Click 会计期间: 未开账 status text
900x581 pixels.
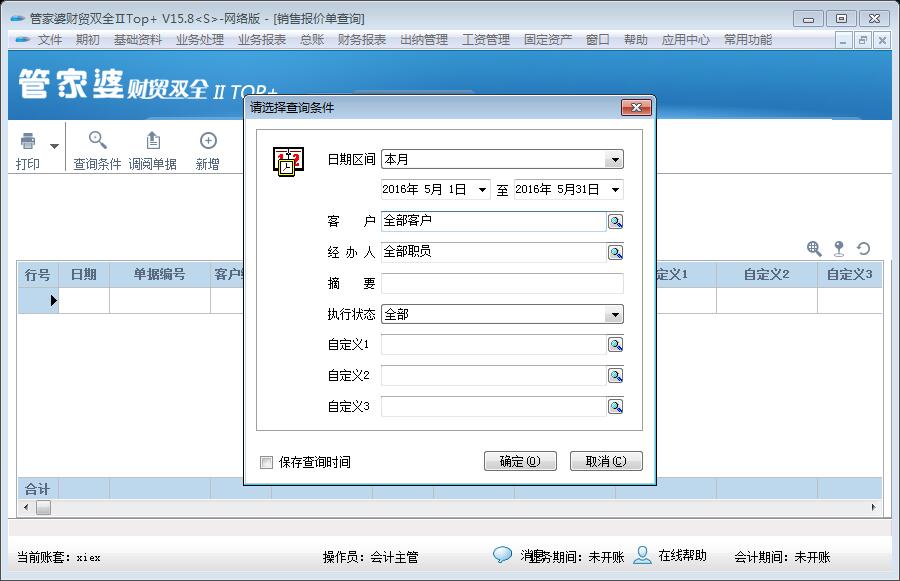[x=782, y=557]
